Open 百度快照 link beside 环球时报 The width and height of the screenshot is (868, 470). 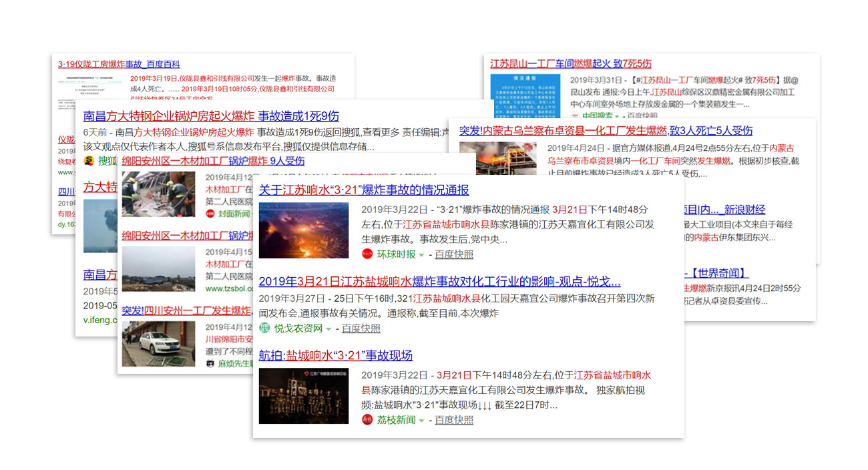(454, 254)
